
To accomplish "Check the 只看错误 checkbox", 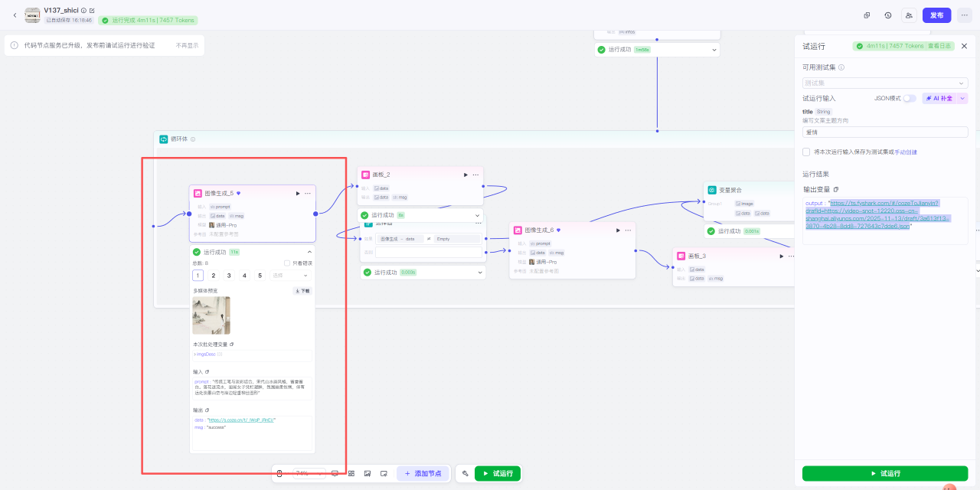I will point(287,263).
